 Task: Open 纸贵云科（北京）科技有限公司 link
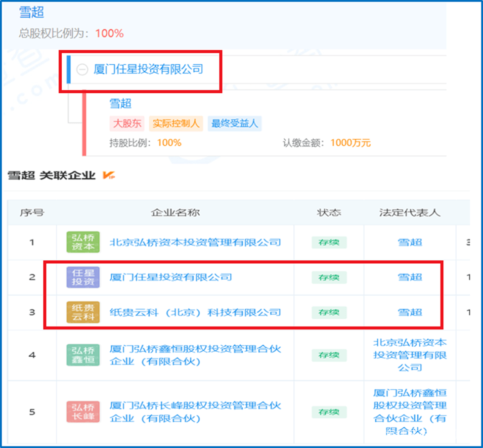(195, 312)
